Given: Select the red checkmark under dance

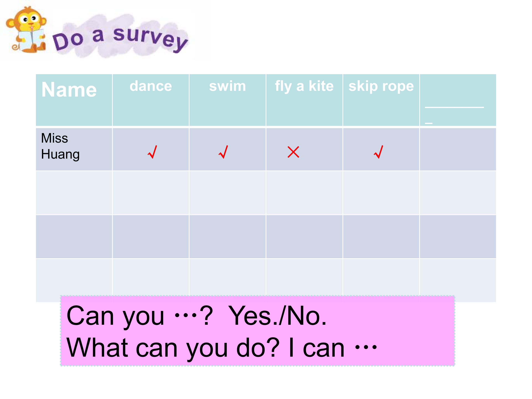Looking at the screenshot, I should pyautogui.click(x=152, y=152).
